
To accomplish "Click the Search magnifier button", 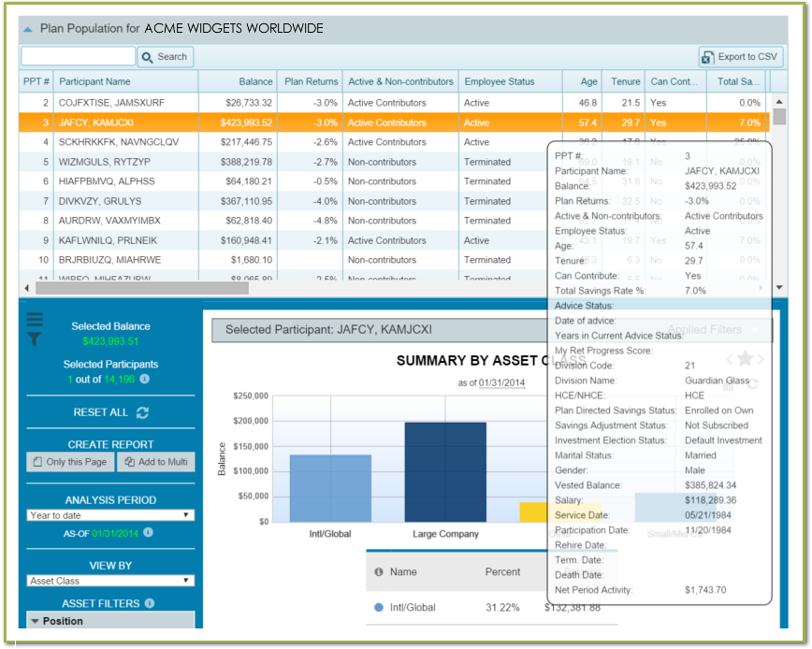I will pos(165,56).
